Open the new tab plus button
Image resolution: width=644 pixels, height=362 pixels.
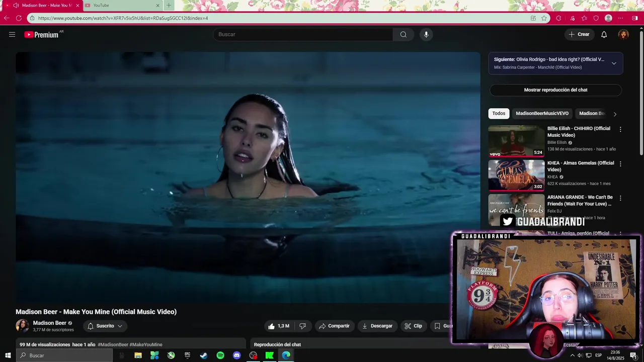169,6
